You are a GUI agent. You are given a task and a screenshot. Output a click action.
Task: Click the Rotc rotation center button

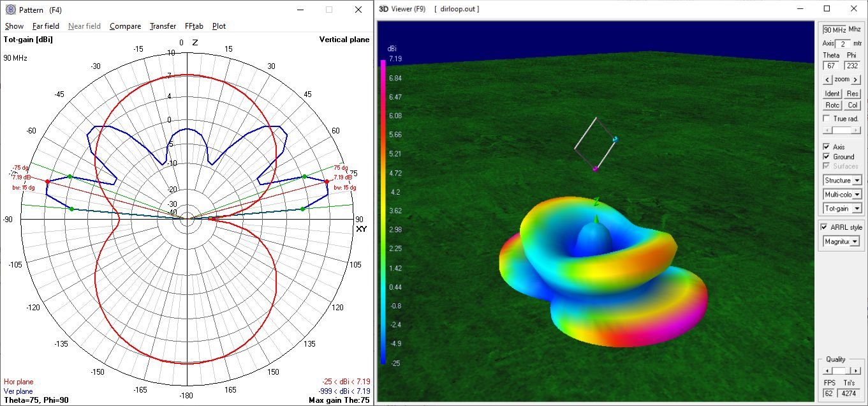(832, 105)
